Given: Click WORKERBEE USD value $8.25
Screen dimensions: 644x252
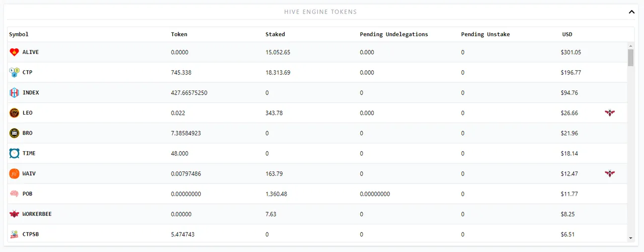Looking at the screenshot, I should (x=568, y=214).
